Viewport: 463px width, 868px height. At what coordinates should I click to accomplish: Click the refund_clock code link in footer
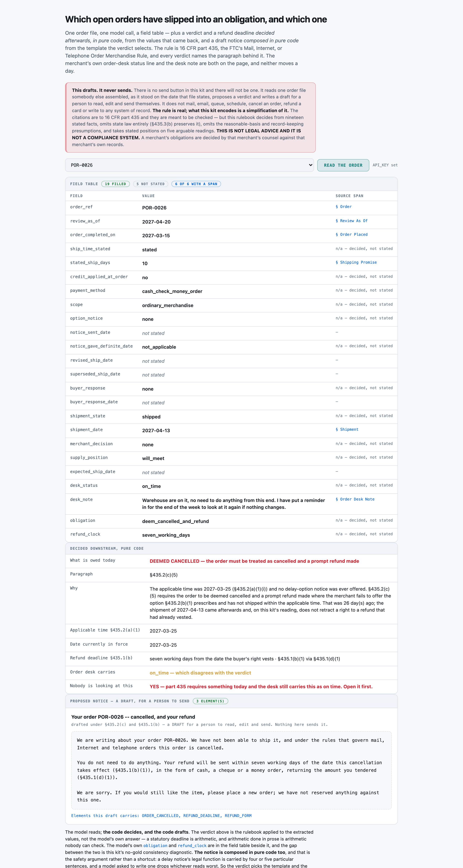[192, 845]
